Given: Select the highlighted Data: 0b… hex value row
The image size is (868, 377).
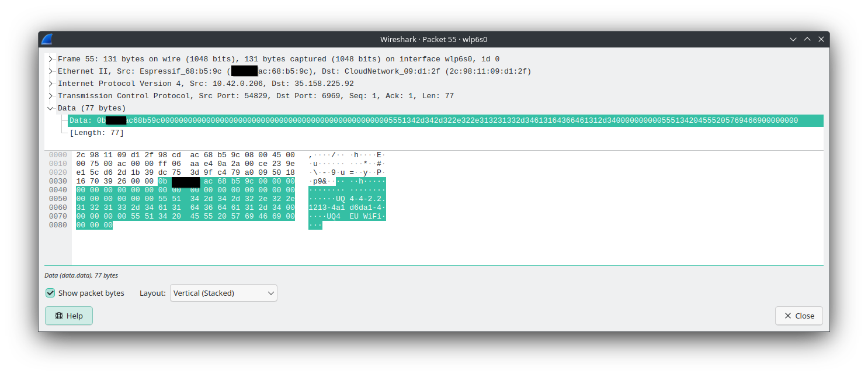Looking at the screenshot, I should point(446,120).
